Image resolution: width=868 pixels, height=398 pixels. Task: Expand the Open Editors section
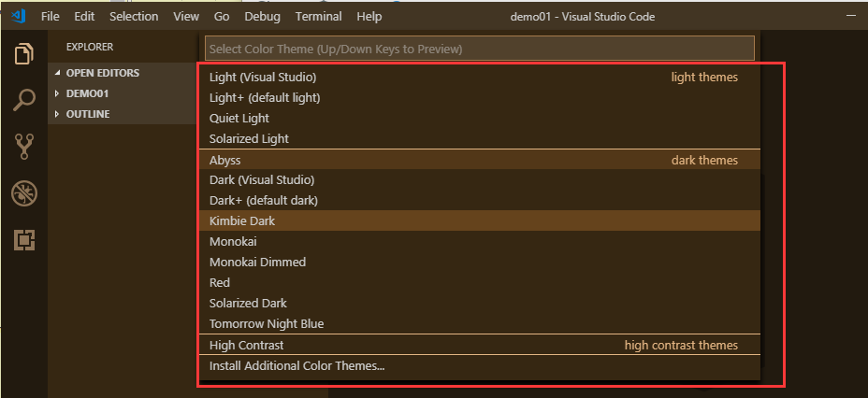coord(102,73)
